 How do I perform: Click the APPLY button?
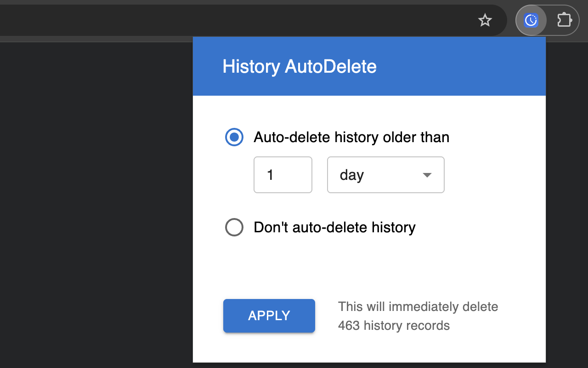269,316
